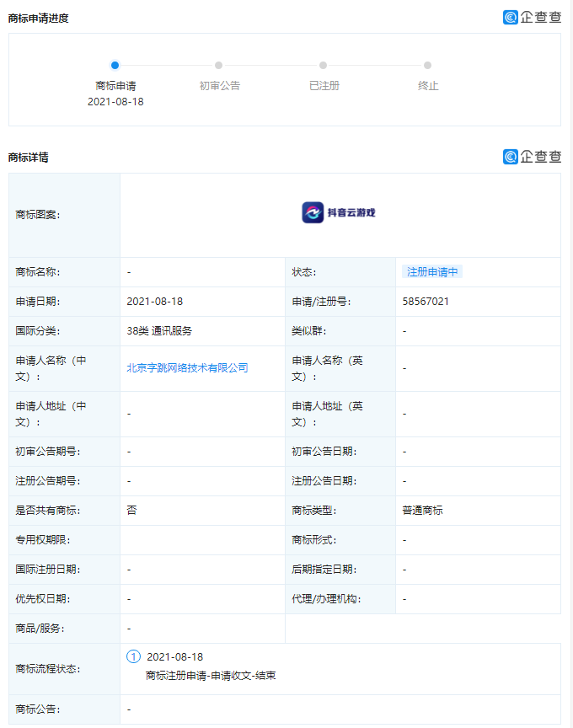Click the registration number 58567021
Screen dimensions: 573x728
click(x=426, y=301)
